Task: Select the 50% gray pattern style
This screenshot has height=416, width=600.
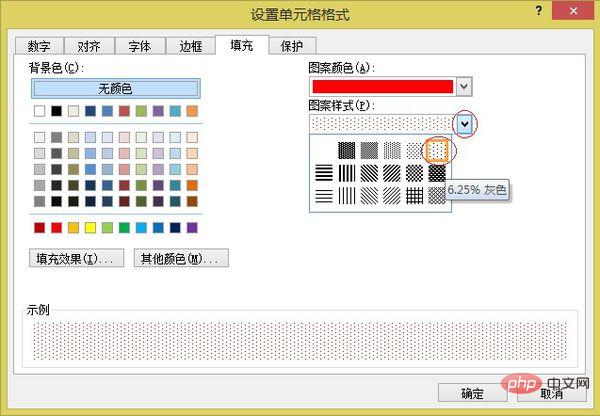Action: 369,150
